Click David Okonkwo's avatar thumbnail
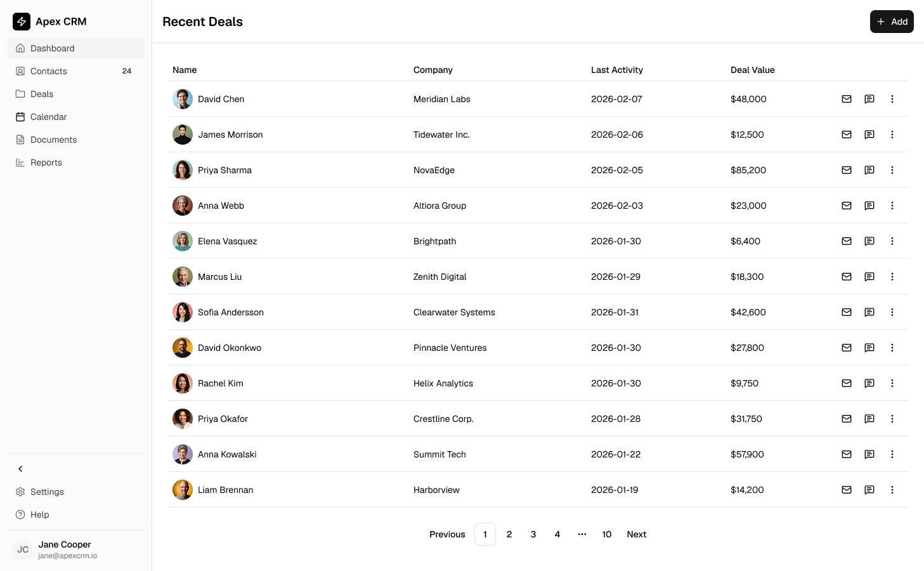 click(x=183, y=348)
